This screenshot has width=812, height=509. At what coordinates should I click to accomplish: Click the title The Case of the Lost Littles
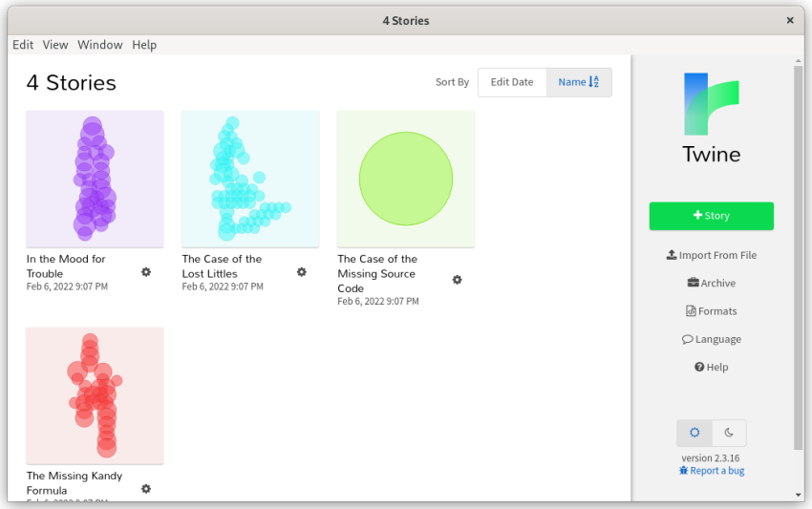point(222,266)
